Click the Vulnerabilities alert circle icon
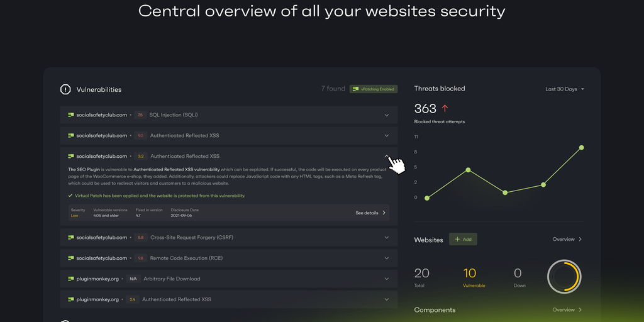Viewport: 644px width, 322px height. [65, 89]
